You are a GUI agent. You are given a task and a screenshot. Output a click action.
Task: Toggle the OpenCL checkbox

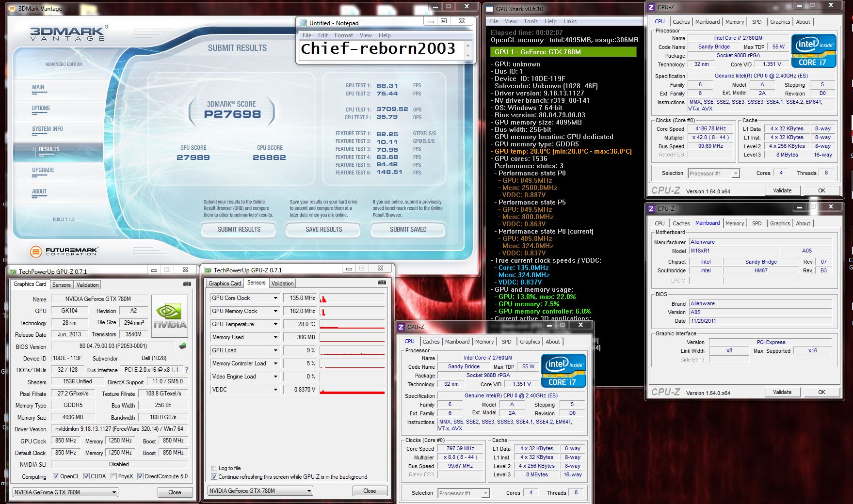click(56, 476)
